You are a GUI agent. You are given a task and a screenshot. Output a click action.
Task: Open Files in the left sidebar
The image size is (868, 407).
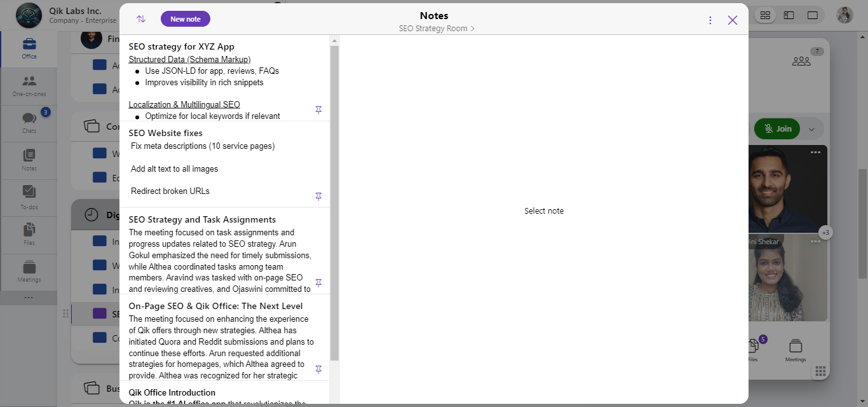(29, 234)
